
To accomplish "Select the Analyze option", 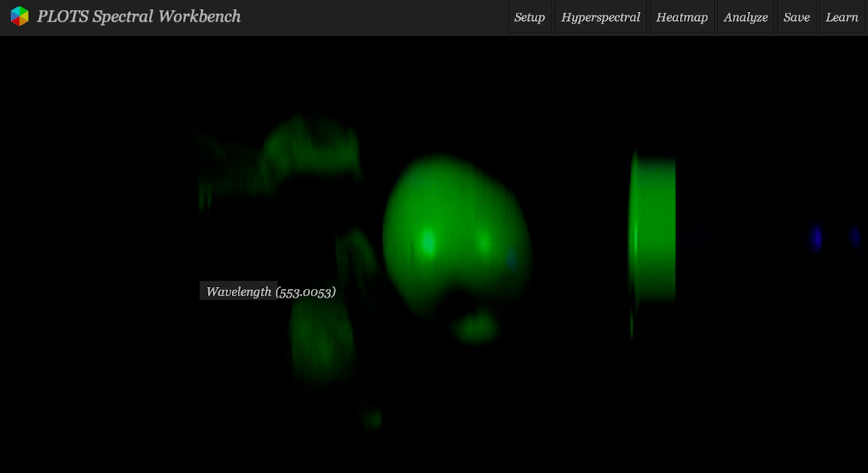I will coord(746,17).
